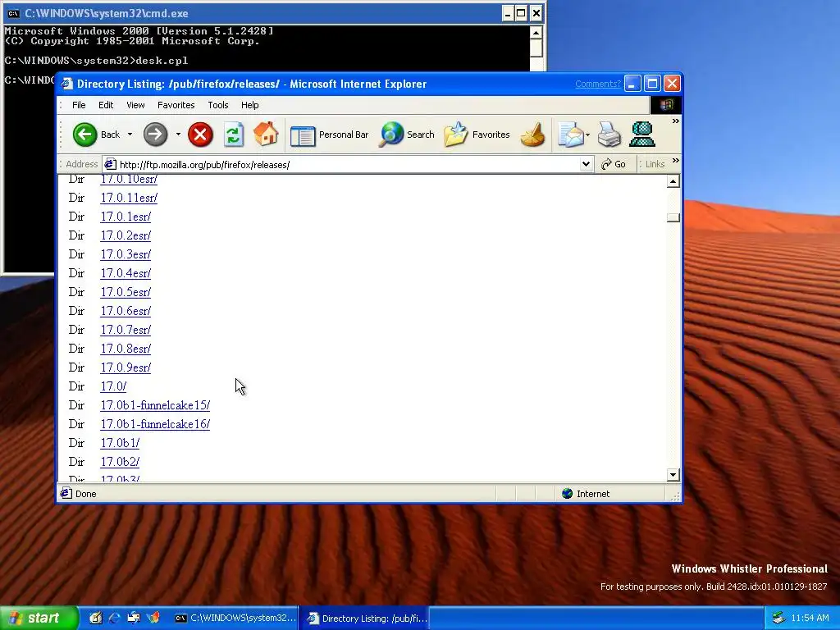Open the 17.0.6esr/ directory link
840x630 pixels.
pyautogui.click(x=126, y=311)
